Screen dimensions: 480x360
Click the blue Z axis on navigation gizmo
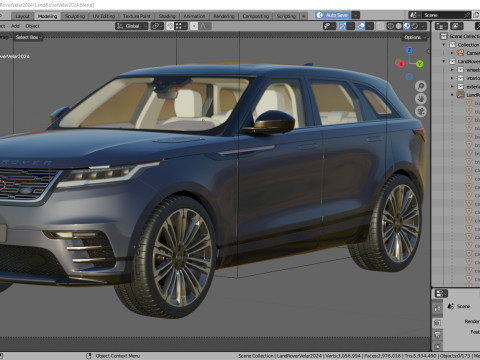(x=409, y=50)
